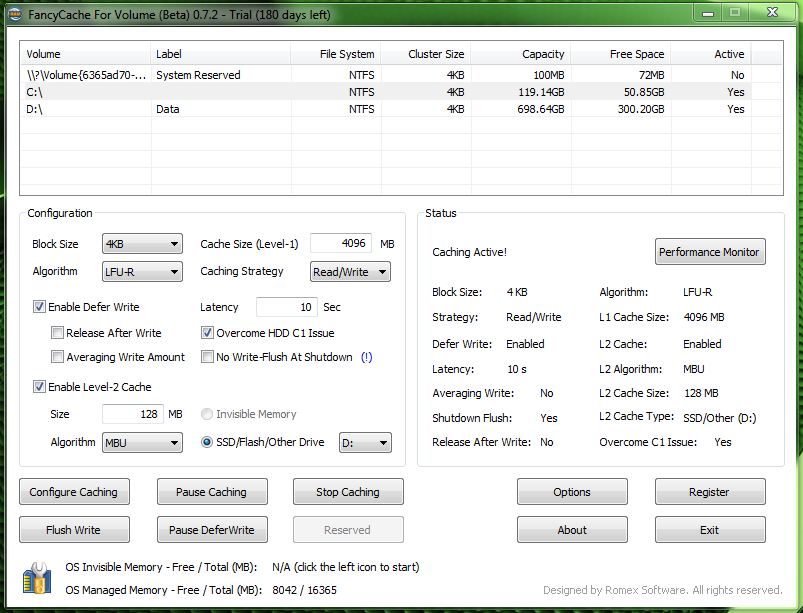Check No Write-Flush At Shutdown

pyautogui.click(x=207, y=357)
